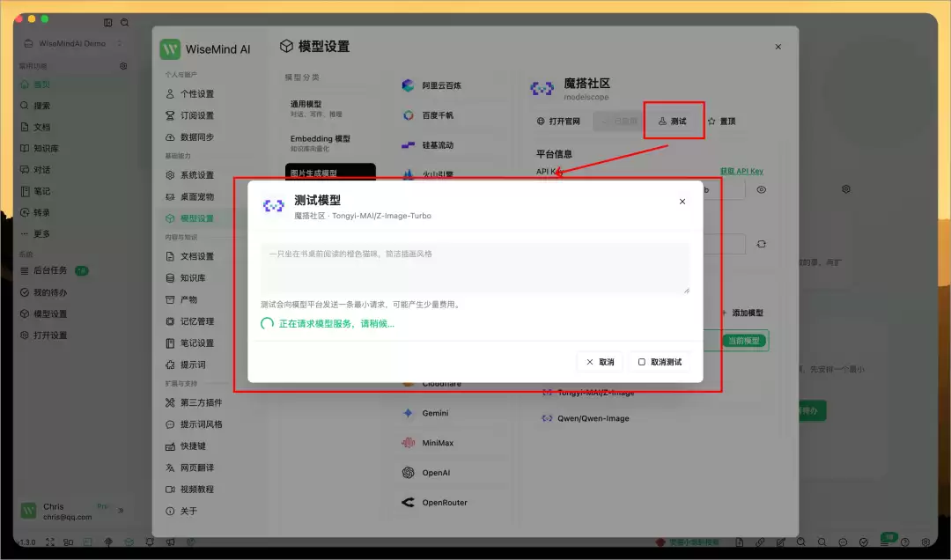Open 我的待办 in the main sidebar
Viewport: 951px width, 560px height.
[75, 292]
